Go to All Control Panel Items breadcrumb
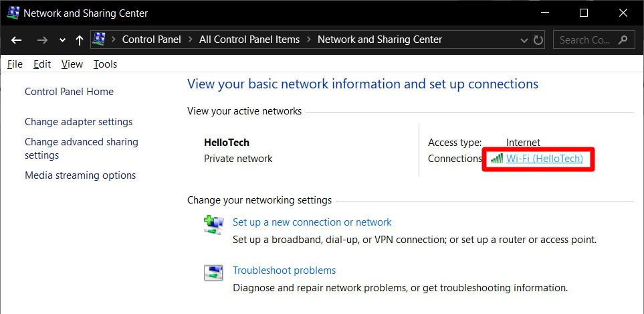This screenshot has width=644, height=314. [x=249, y=40]
